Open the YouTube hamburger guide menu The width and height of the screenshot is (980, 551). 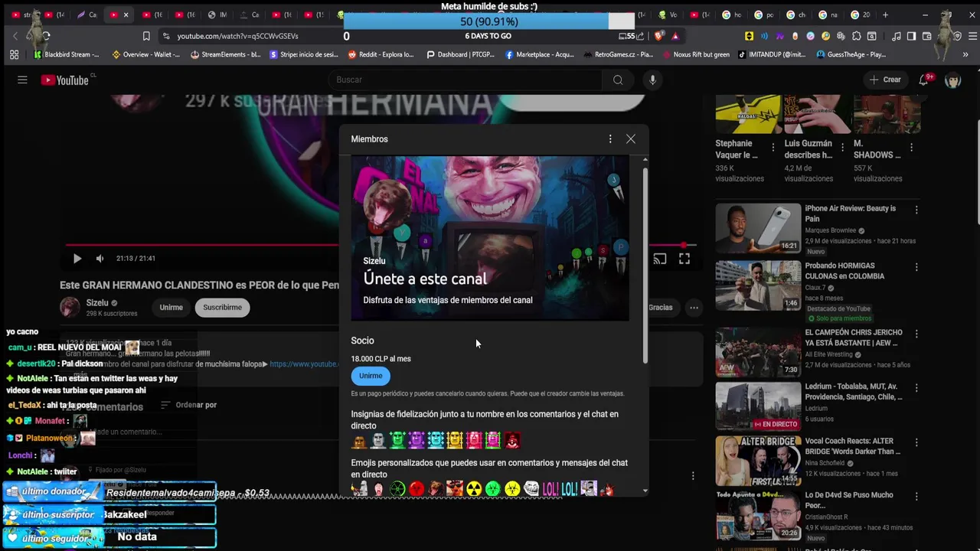[22, 80]
